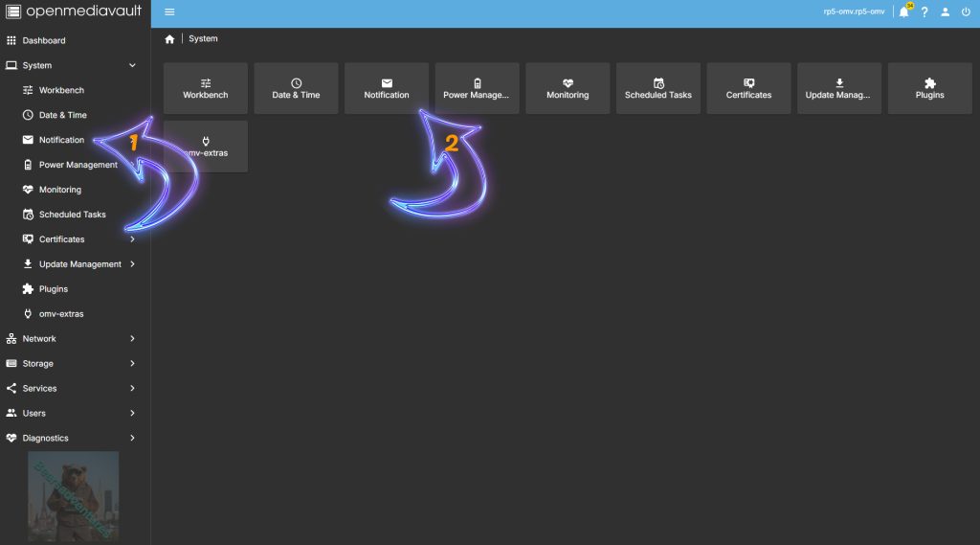Expand the Certificates sidebar submenu

(x=132, y=239)
